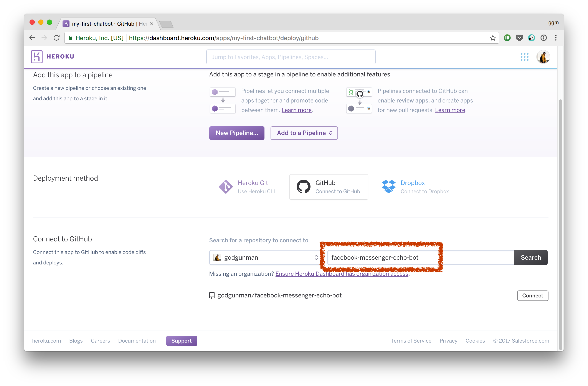Connect the facebook-messenger-echo-bot repository

[x=532, y=296]
